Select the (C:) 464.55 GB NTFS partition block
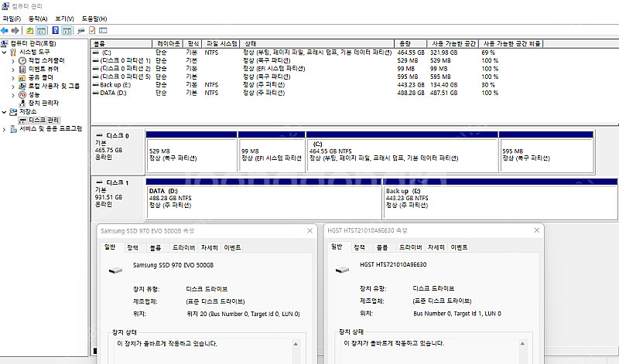 click(x=402, y=151)
